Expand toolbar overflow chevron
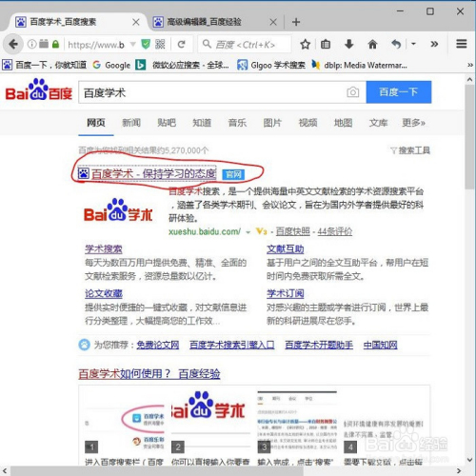The image size is (476, 476). 434,44
